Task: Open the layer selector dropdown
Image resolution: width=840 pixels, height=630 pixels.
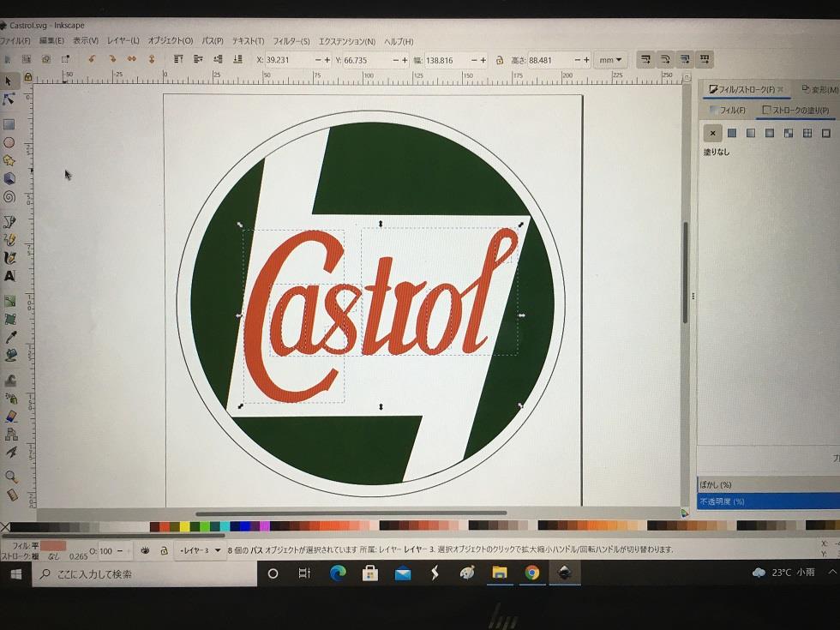Action: coord(201,550)
